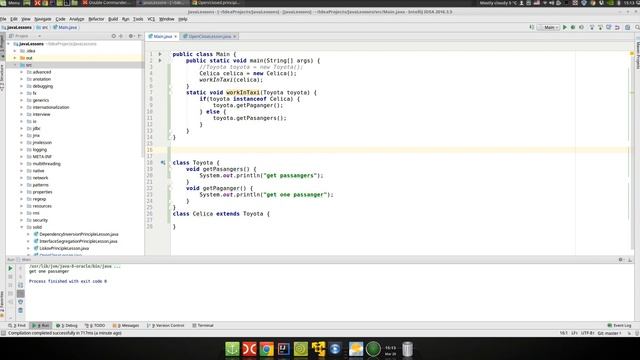The image size is (640, 360).
Task: Open the Build menu
Action: click(113, 19)
